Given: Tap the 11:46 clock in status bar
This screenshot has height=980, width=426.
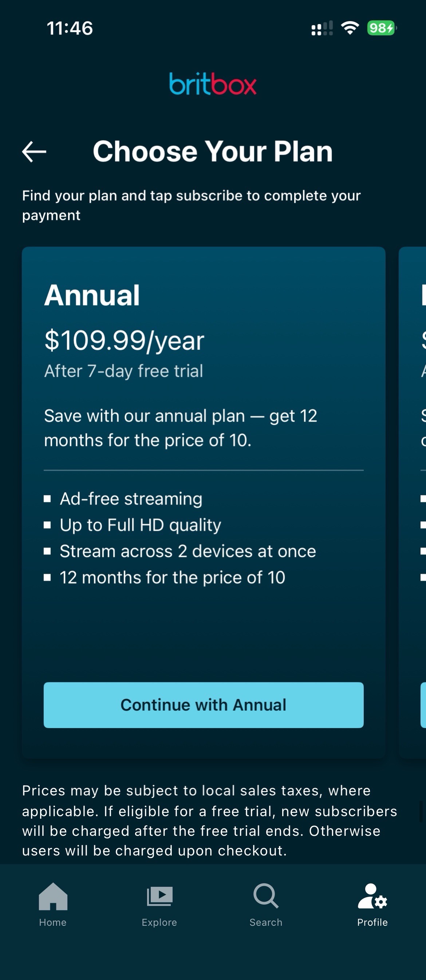Looking at the screenshot, I should click(70, 28).
